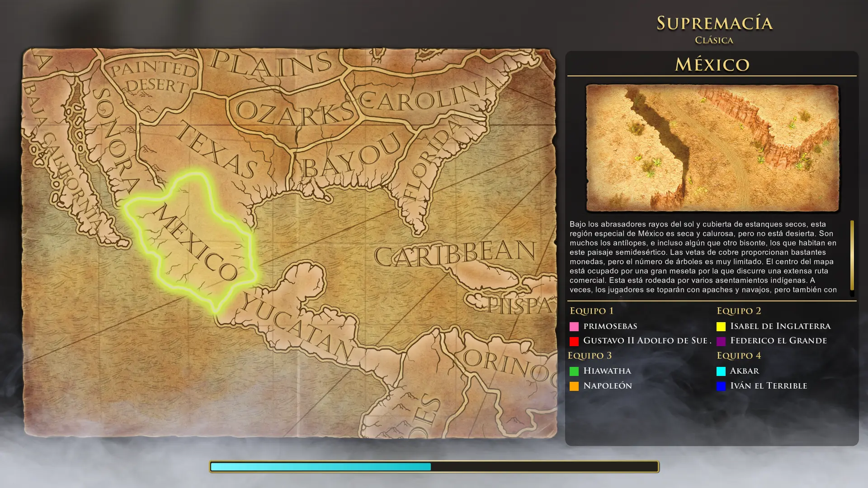868x488 pixels.
Task: Click the purple swatch beside Federico el Grande
Action: [x=721, y=341]
